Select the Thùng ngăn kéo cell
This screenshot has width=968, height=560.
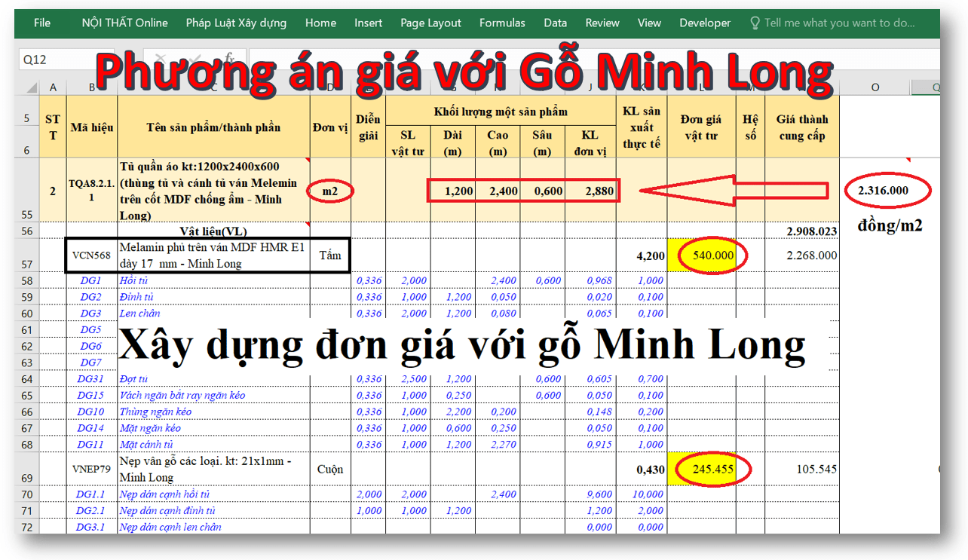[x=213, y=412]
